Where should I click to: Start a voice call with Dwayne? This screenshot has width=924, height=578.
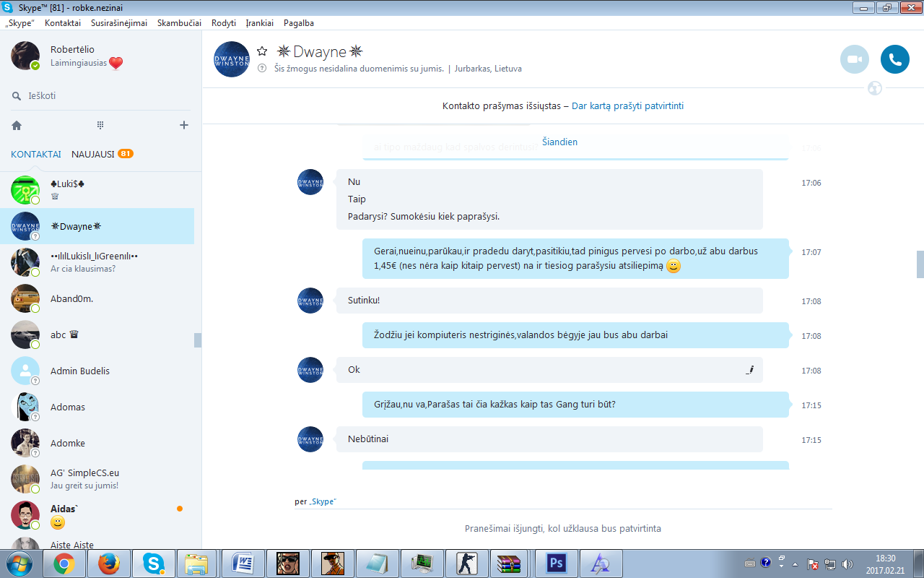895,59
